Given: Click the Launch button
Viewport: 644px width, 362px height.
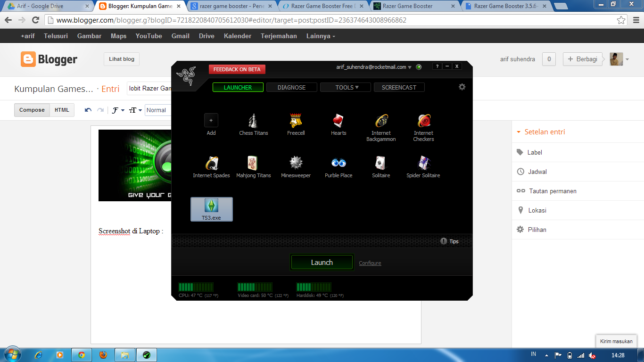Looking at the screenshot, I should point(322,263).
